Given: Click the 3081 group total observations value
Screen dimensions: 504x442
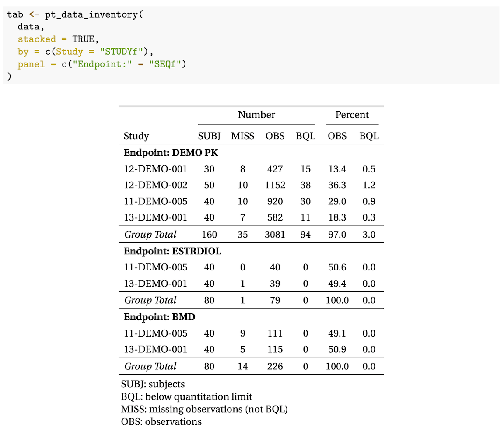Looking at the screenshot, I should (275, 235).
